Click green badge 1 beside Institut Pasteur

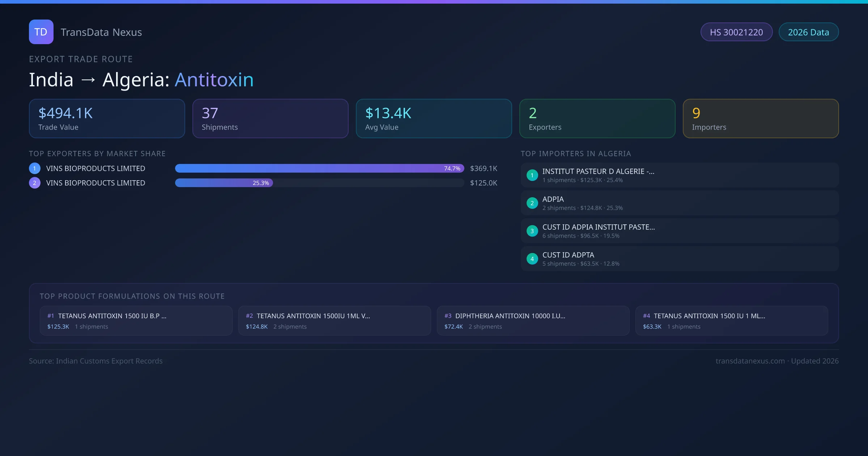tap(532, 175)
